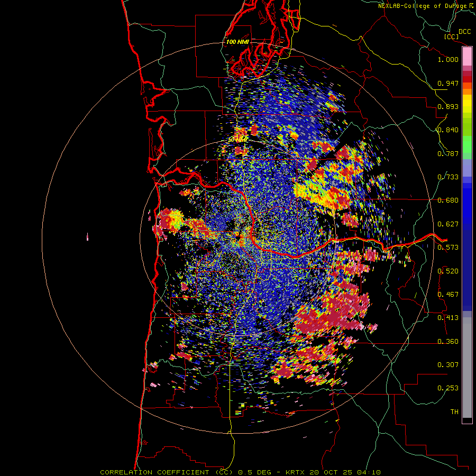Screen dimensions: 476x476
Task: Select the 0.627 scale value
Action: pos(448,224)
